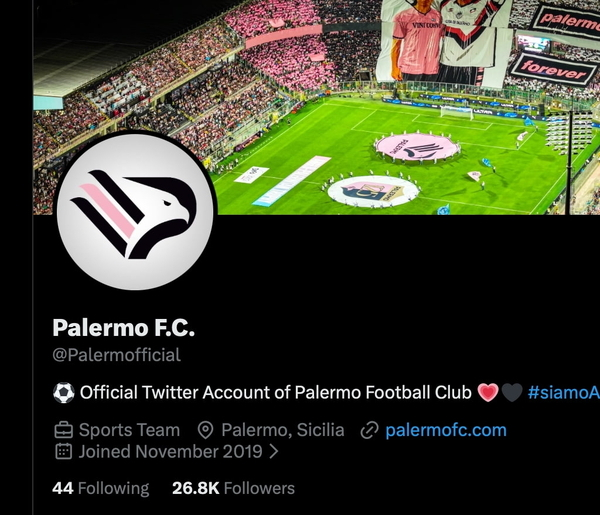The height and width of the screenshot is (515, 600).
Task: Click the Official Twitter Account bio text
Action: [276, 393]
